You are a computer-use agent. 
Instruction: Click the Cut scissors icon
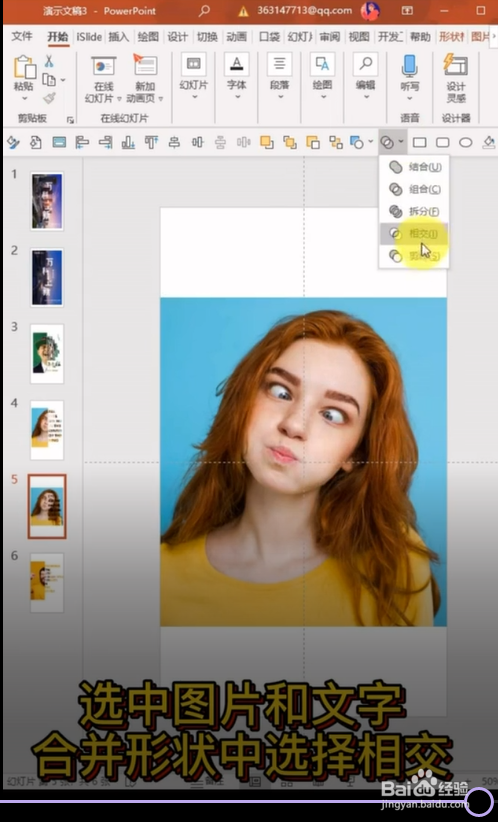tap(49, 61)
